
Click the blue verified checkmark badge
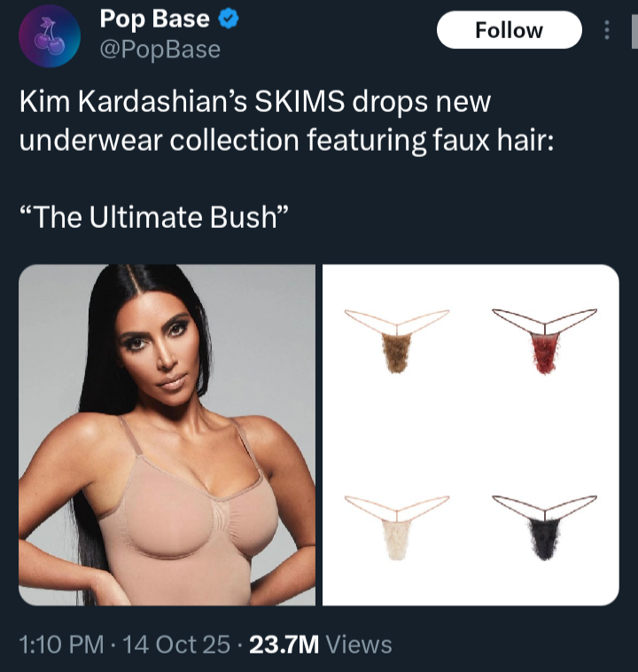[x=229, y=20]
